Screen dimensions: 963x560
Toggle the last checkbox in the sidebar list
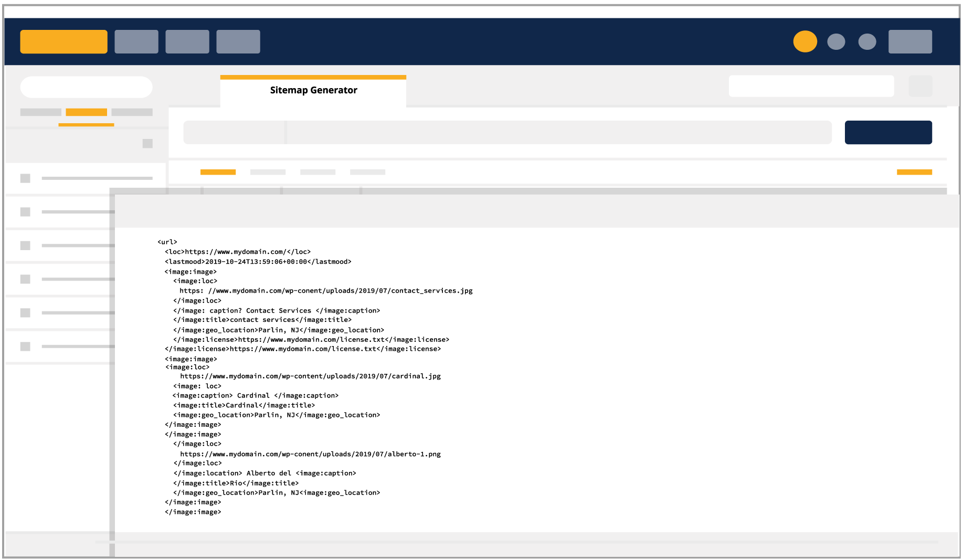point(25,347)
